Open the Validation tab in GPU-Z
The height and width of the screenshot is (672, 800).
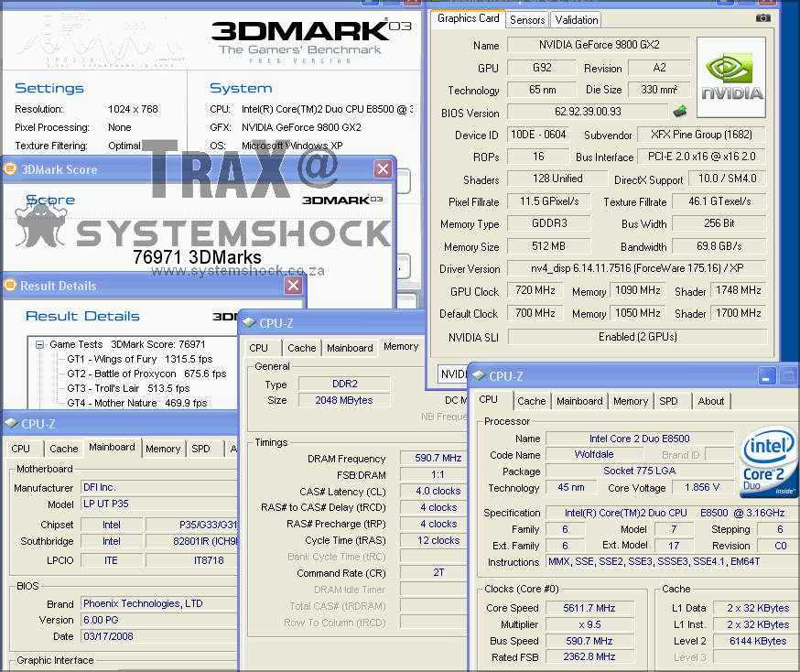pos(576,20)
